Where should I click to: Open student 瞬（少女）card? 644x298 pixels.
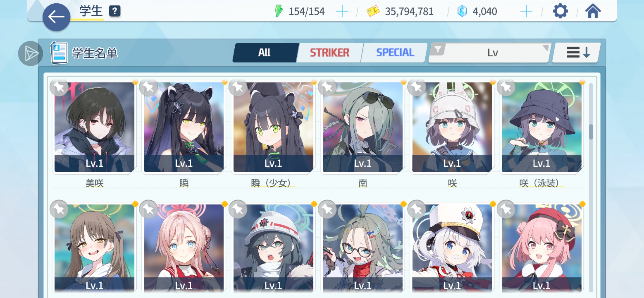click(273, 127)
